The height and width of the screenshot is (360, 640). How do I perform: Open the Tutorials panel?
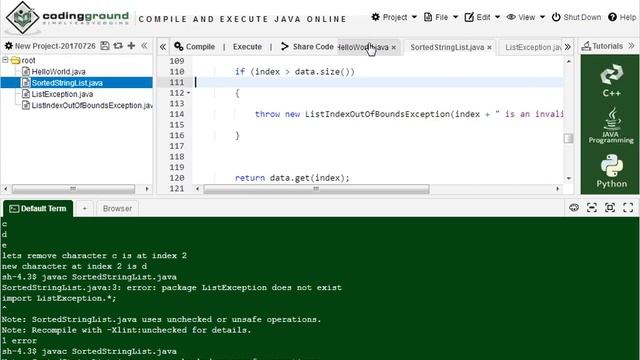coord(602,46)
